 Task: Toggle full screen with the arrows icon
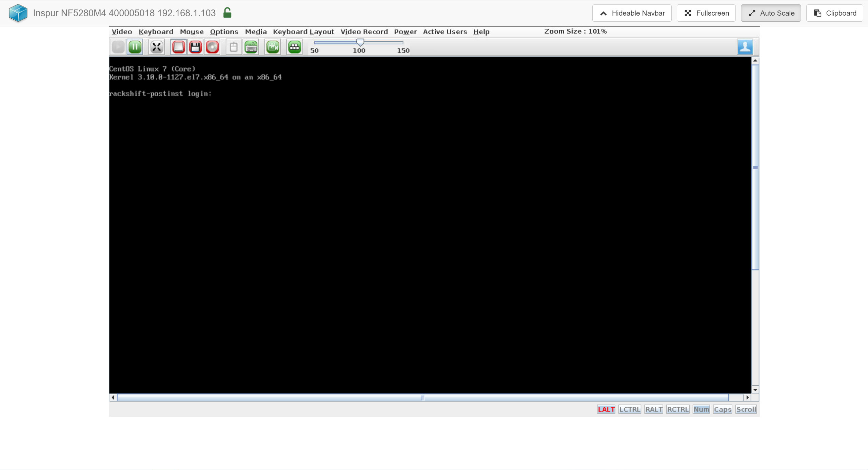pyautogui.click(x=157, y=47)
